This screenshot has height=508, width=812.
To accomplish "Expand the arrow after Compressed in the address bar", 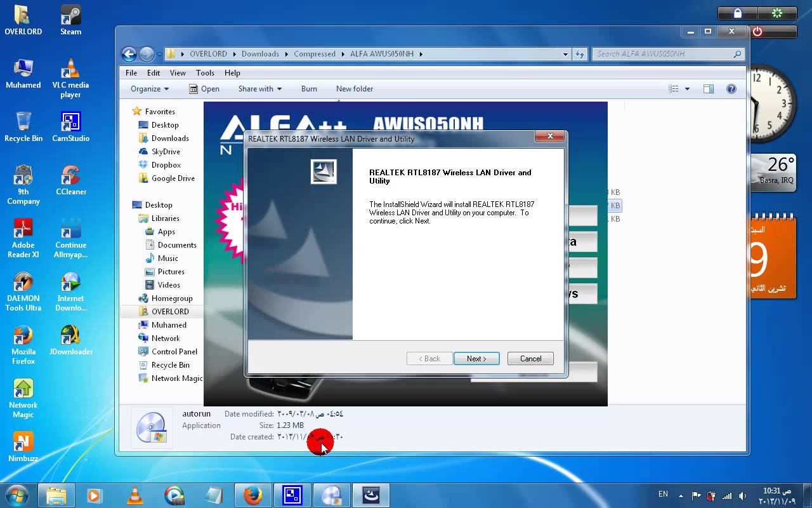I will click(x=343, y=54).
